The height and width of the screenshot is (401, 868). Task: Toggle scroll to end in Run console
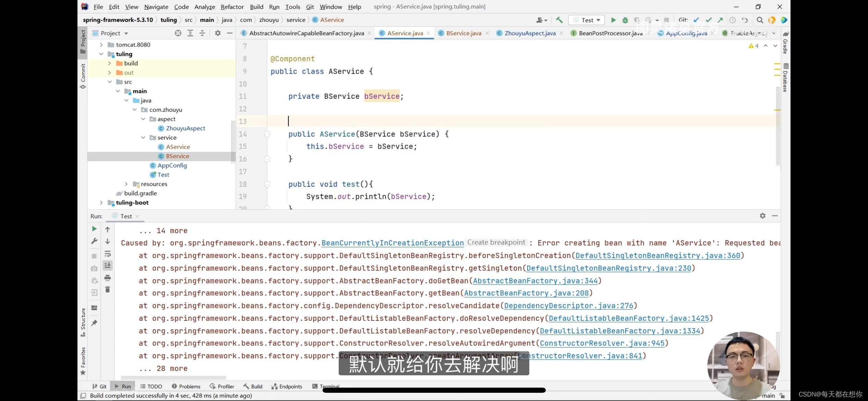tap(107, 265)
